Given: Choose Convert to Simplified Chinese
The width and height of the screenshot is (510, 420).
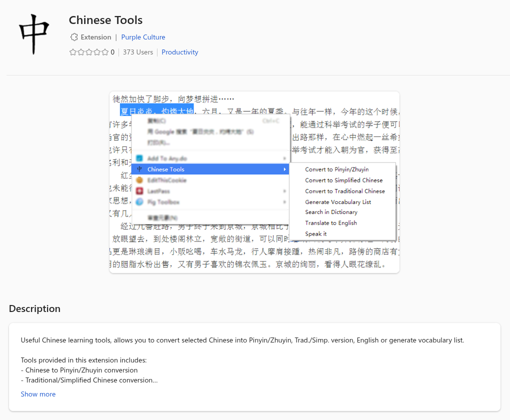Looking at the screenshot, I should pyautogui.click(x=344, y=180).
